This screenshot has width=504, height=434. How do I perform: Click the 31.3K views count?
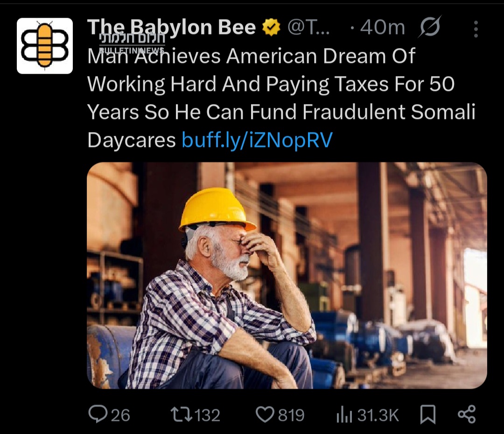tap(378, 415)
